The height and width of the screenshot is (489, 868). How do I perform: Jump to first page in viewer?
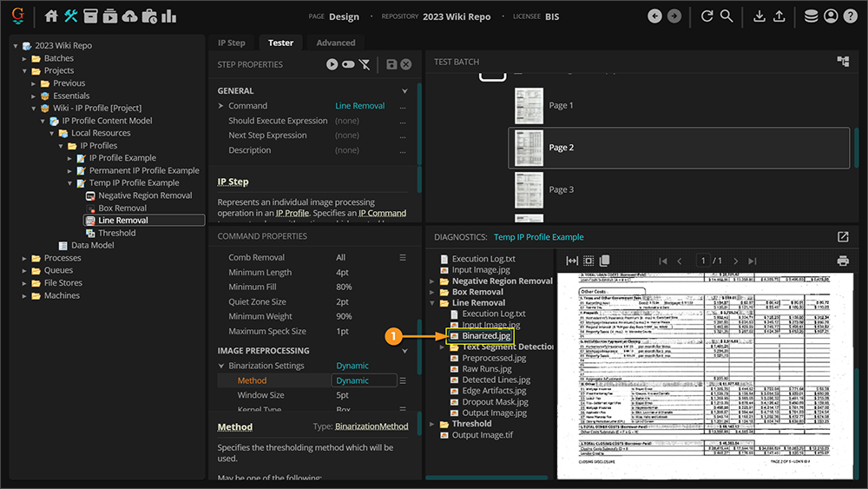[x=663, y=261]
